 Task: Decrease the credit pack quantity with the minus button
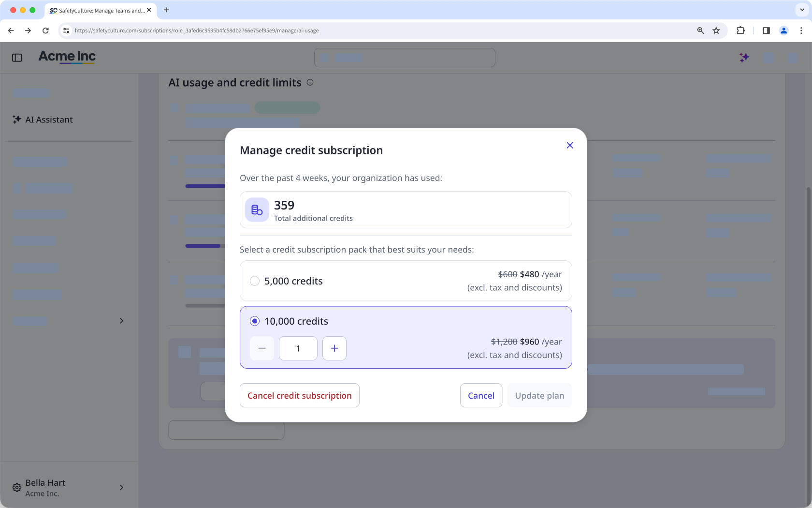(262, 348)
